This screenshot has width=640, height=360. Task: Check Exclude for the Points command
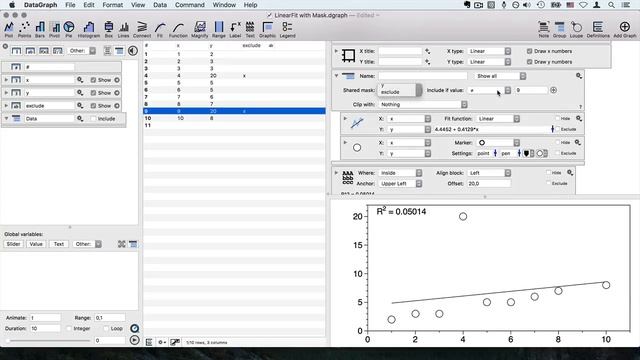tap(558, 153)
